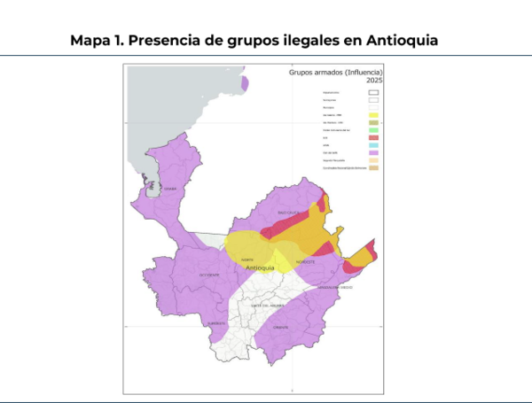Click the year '2025' in the legend
Screen dimensions: 532x403
coord(374,81)
